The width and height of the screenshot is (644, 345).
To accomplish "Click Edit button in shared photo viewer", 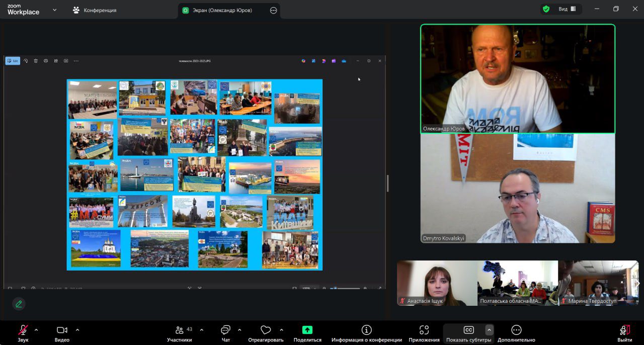I will pyautogui.click(x=13, y=61).
